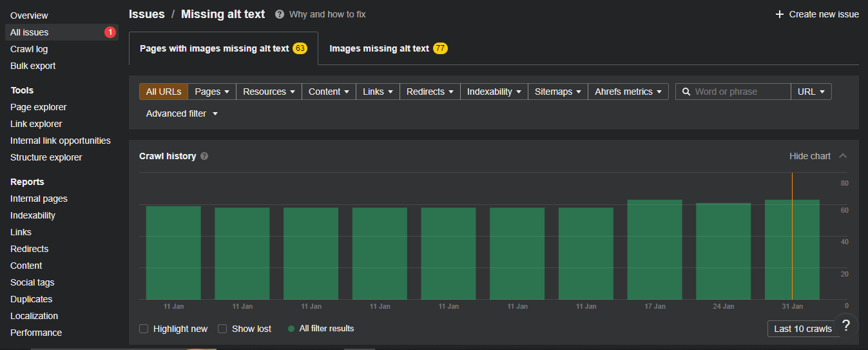
Task: Click the magnifier icon in the search field
Action: [x=686, y=92]
